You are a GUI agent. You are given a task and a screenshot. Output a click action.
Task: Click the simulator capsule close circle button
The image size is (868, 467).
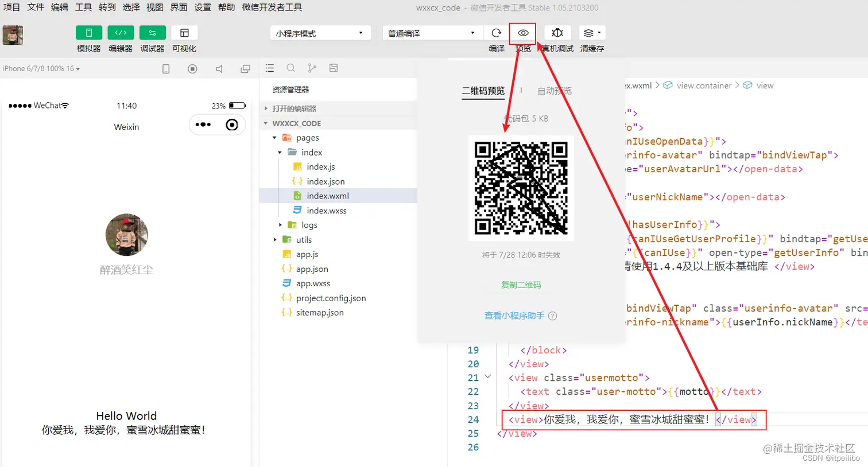[x=232, y=124]
